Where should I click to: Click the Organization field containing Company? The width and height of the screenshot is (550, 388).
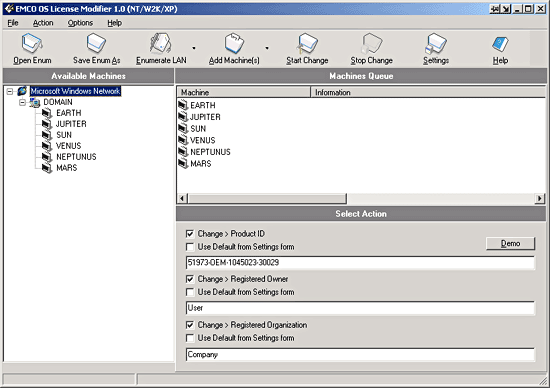click(x=360, y=354)
